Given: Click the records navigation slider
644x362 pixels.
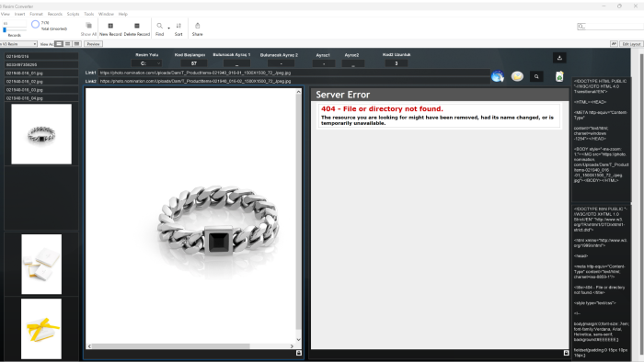Looking at the screenshot, I should click(15, 30).
